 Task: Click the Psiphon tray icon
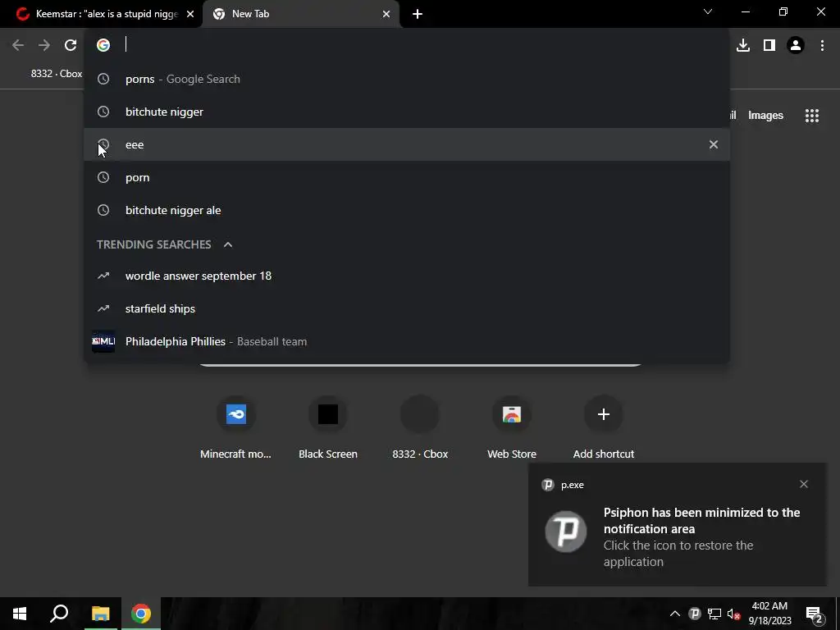695,614
